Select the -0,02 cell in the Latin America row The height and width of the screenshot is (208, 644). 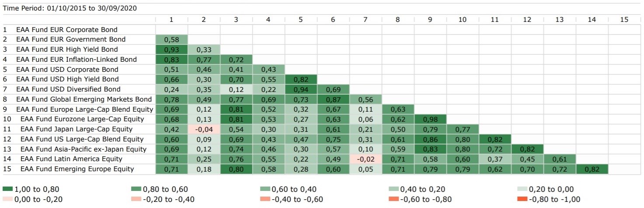tap(366, 159)
